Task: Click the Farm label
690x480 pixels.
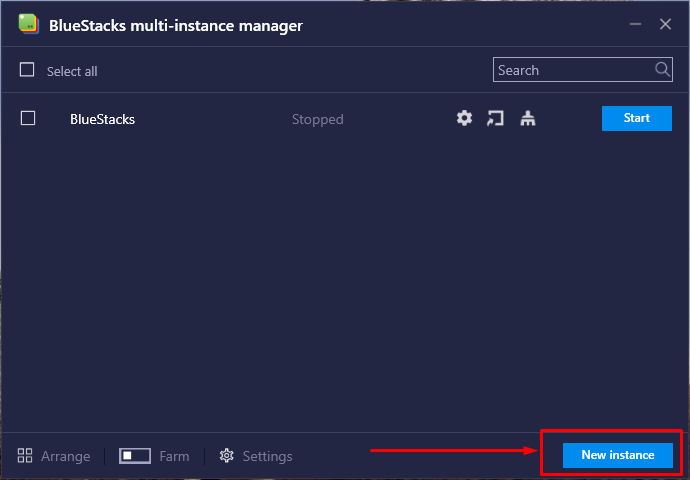Action: pos(174,456)
